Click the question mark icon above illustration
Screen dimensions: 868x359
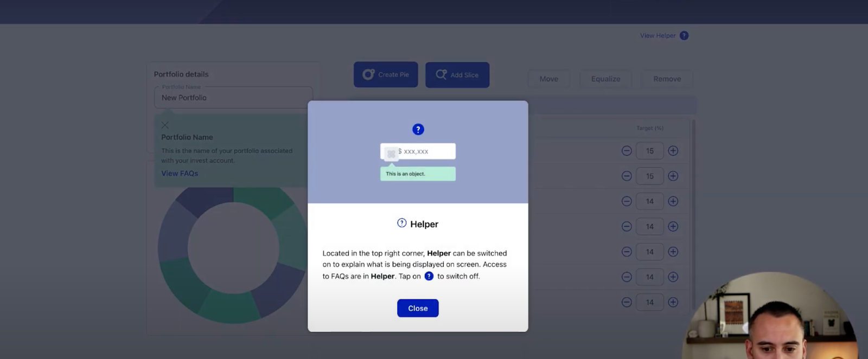pyautogui.click(x=418, y=130)
